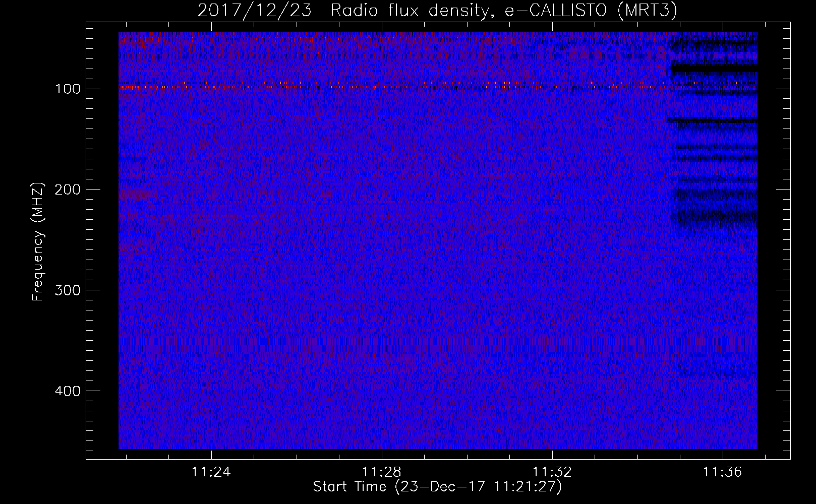The image size is (816, 504).
Task: Click the "Frequency (MHZ)" y-axis label
Action: (x=38, y=242)
